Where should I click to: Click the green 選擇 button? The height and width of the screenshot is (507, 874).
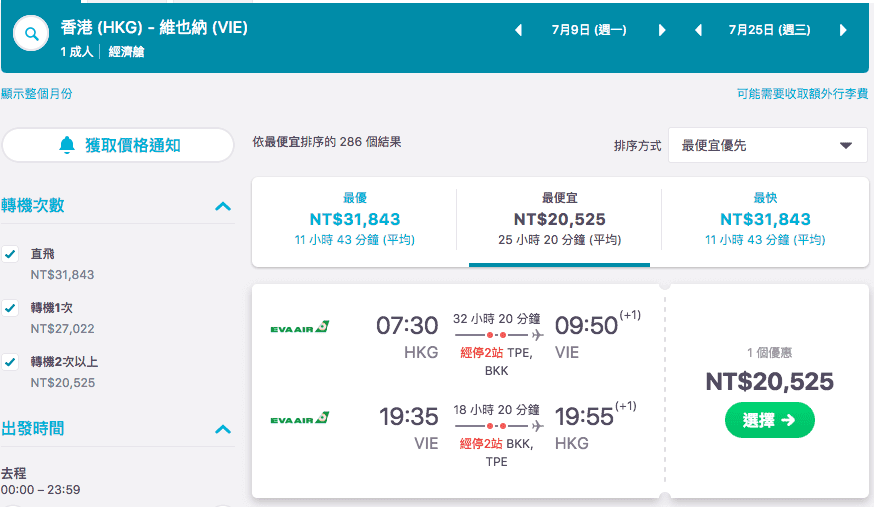coord(769,420)
